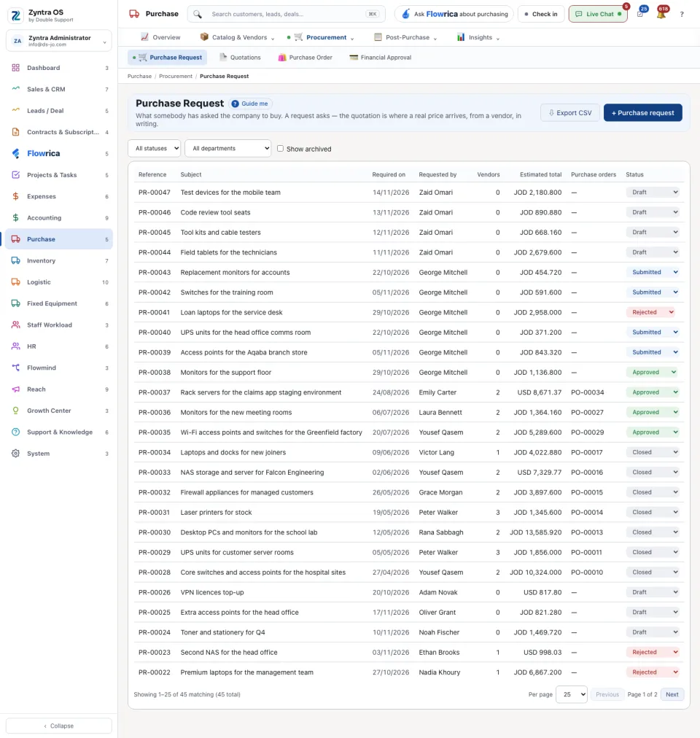Click Ask Flowrica about purchasing
This screenshot has width=700, height=738.
454,14
